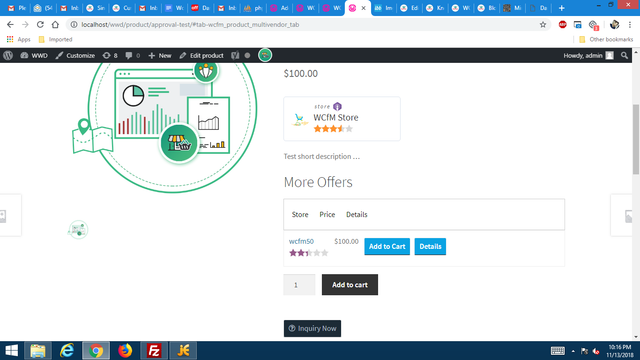Click blue Add to Cart for wcfm50 offer
Image resolution: width=640 pixels, height=360 pixels.
click(x=387, y=247)
